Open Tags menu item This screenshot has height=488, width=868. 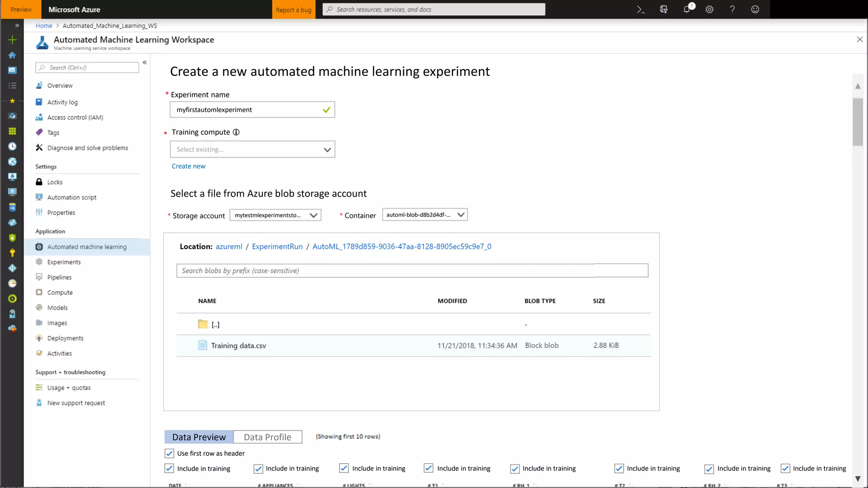point(53,133)
